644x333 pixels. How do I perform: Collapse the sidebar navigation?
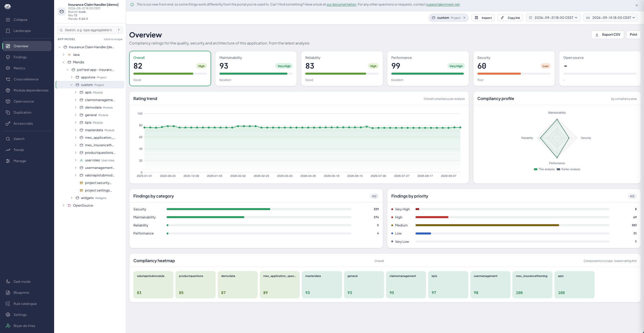pyautogui.click(x=27, y=20)
